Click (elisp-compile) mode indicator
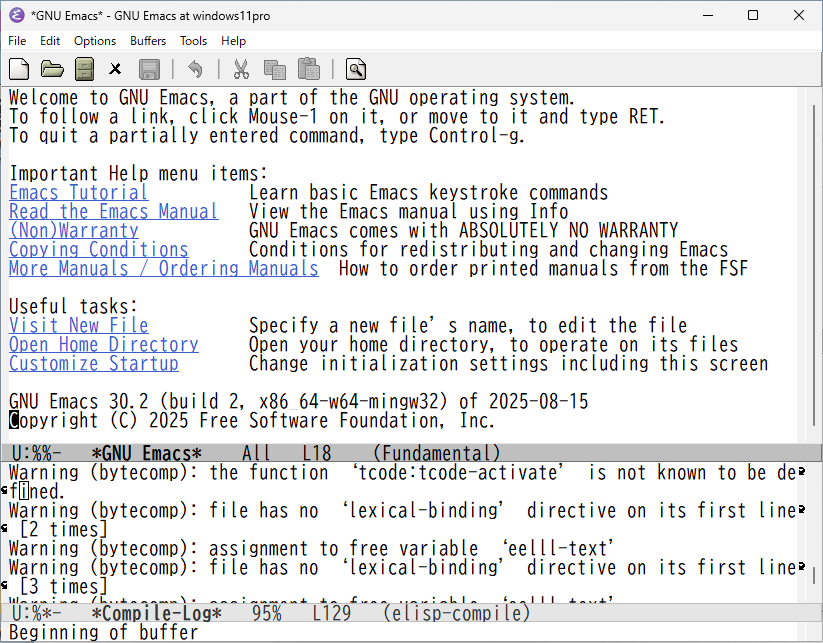Screen dimensions: 823x643 [x=456, y=613]
